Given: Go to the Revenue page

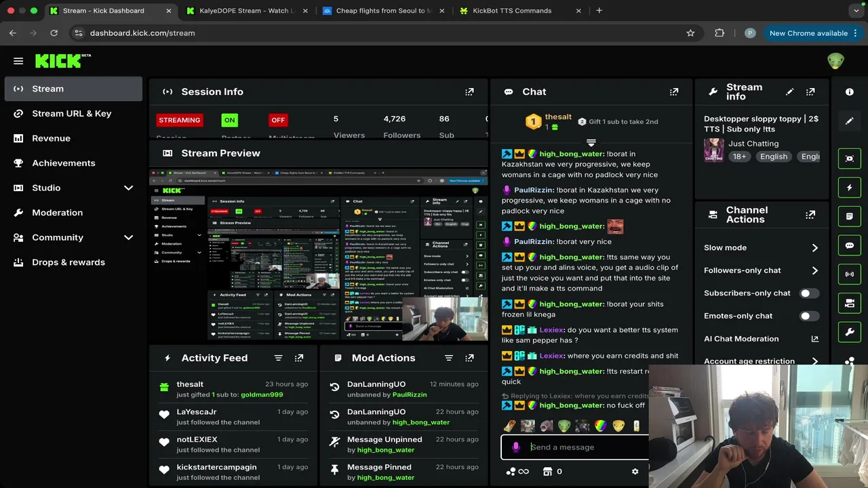Looking at the screenshot, I should coord(73,138).
